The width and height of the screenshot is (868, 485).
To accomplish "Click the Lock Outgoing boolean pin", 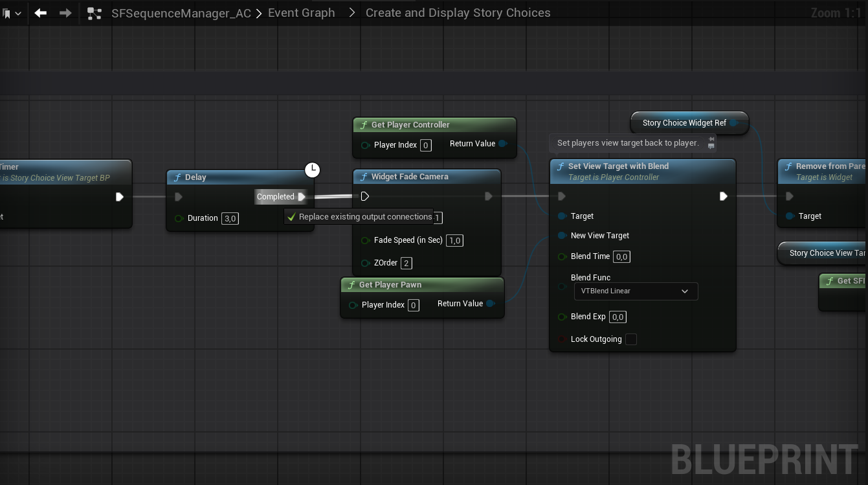I will click(562, 339).
